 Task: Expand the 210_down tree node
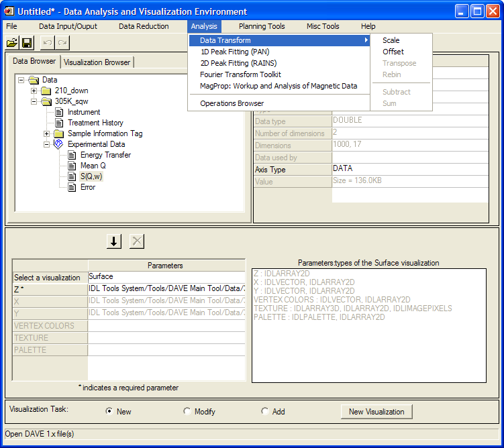coord(34,91)
